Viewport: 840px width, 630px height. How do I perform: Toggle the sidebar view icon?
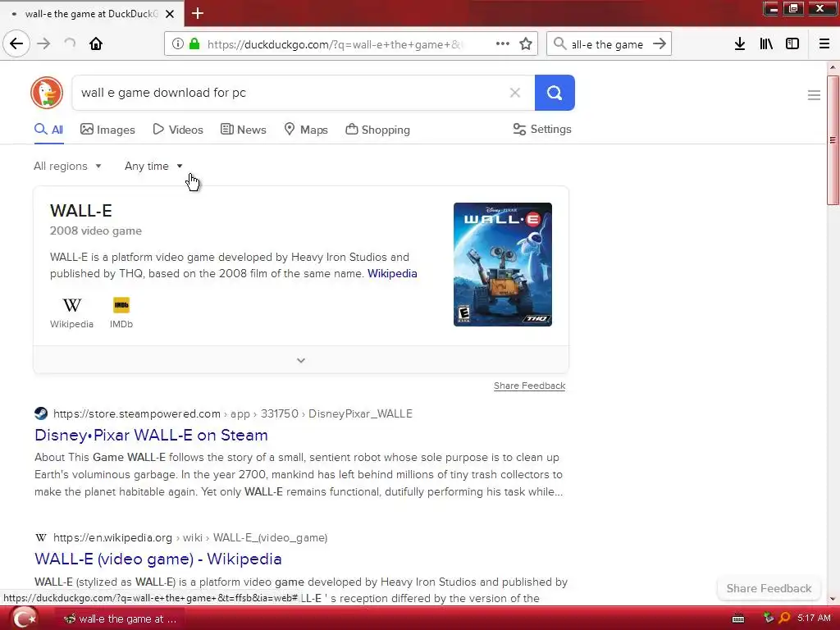(792, 44)
